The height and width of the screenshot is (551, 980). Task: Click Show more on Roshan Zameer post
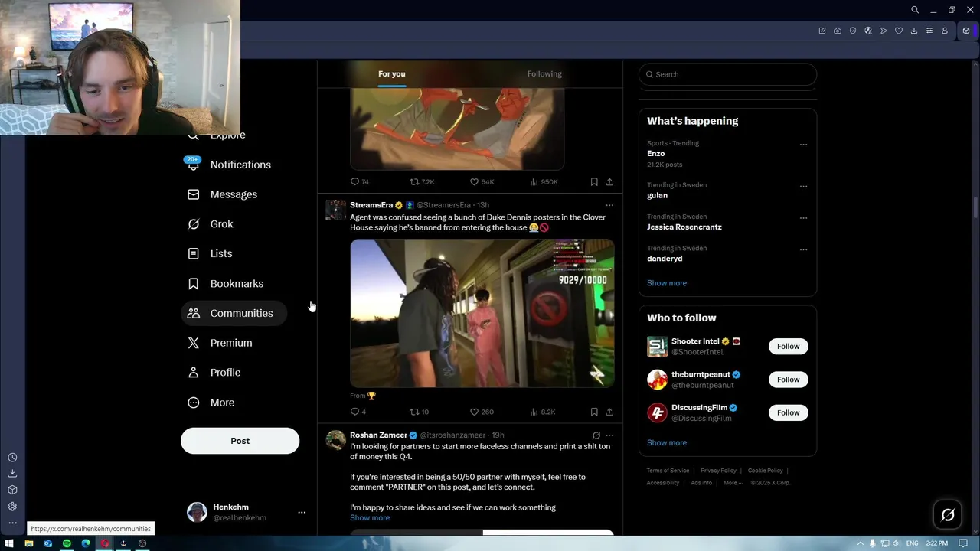pyautogui.click(x=370, y=518)
